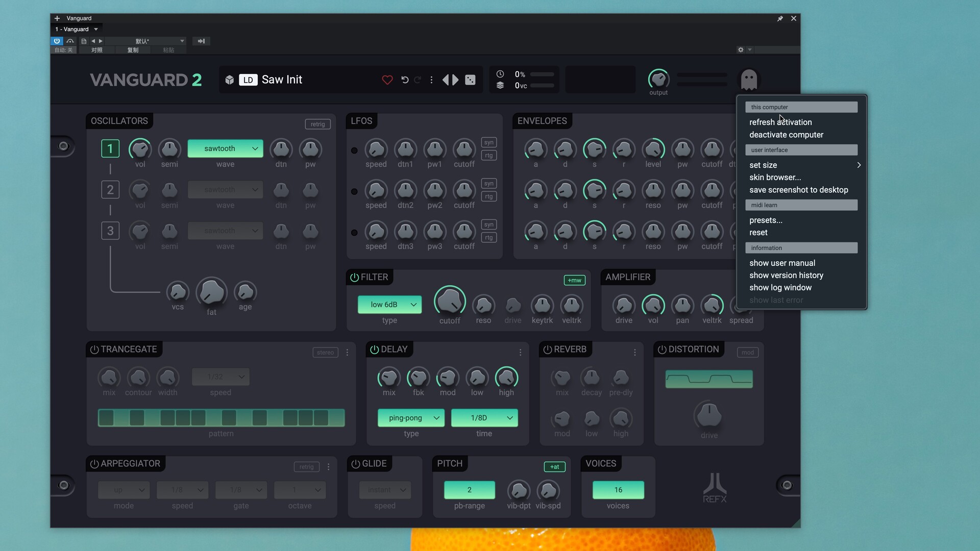Click the ghost menu icon

point(749,80)
